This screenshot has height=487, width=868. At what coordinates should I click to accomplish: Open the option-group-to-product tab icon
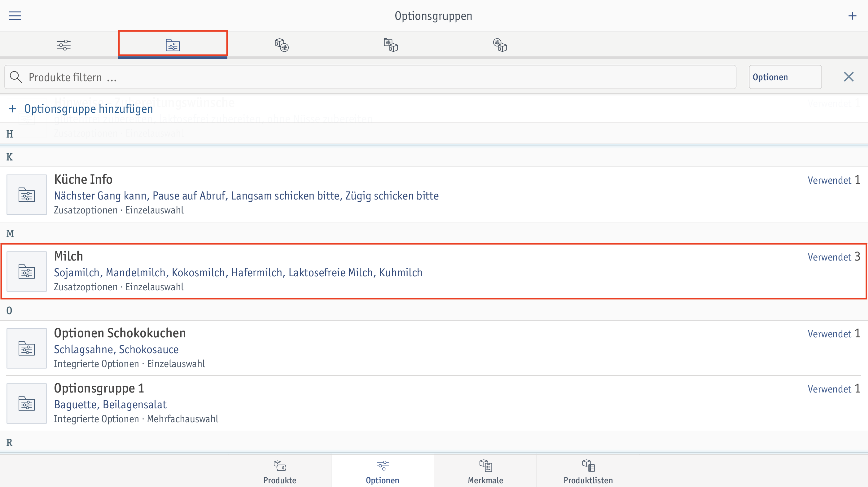(391, 45)
